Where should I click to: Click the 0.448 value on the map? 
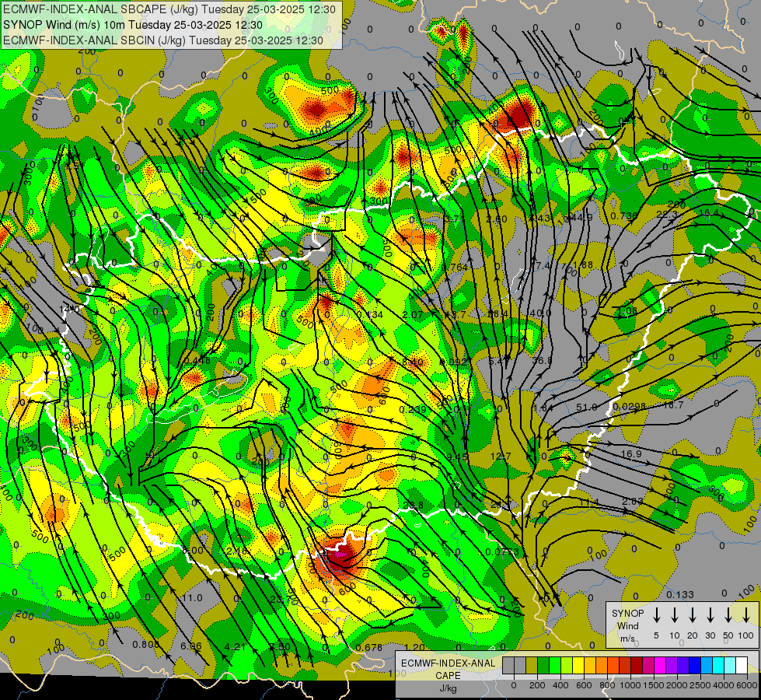(197, 360)
